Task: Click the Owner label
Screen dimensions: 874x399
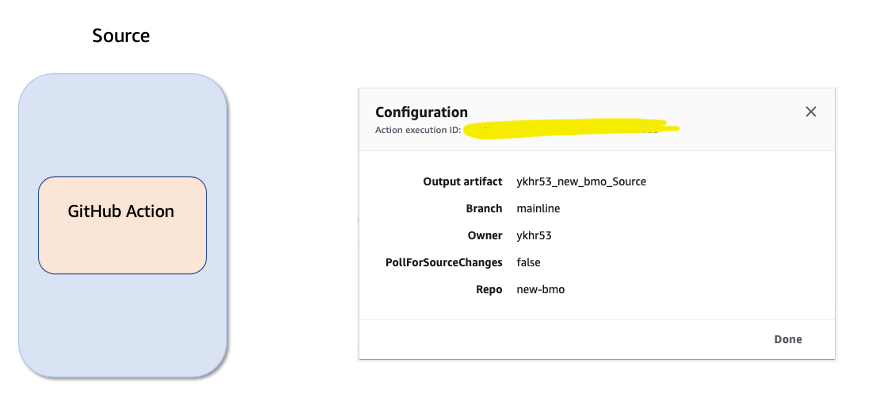Action: 485,235
